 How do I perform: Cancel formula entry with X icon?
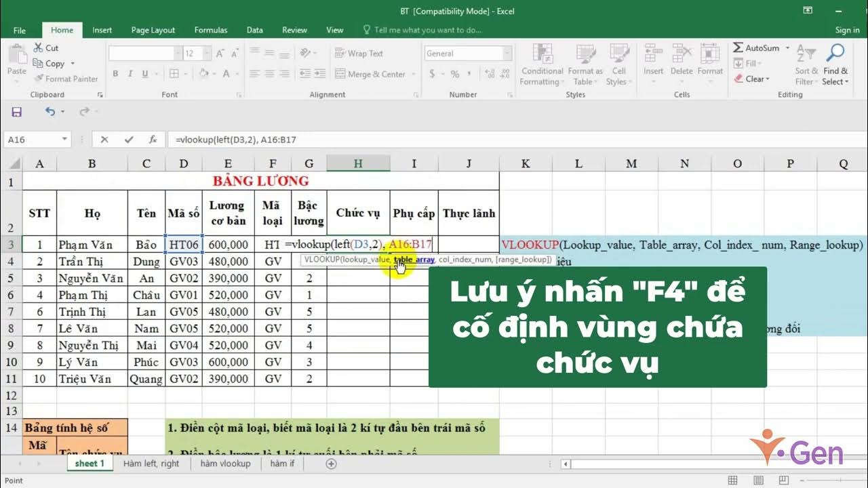click(x=104, y=140)
